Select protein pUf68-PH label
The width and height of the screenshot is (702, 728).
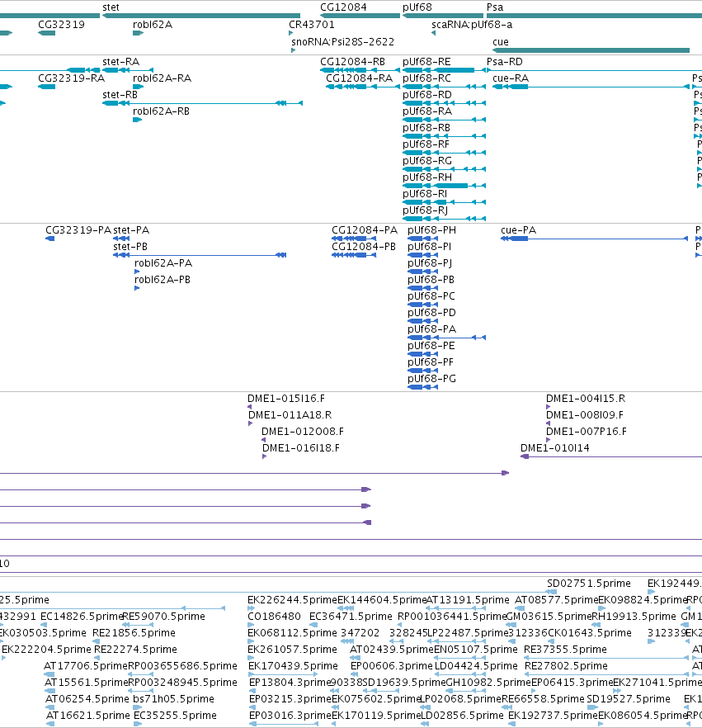pyautogui.click(x=431, y=229)
